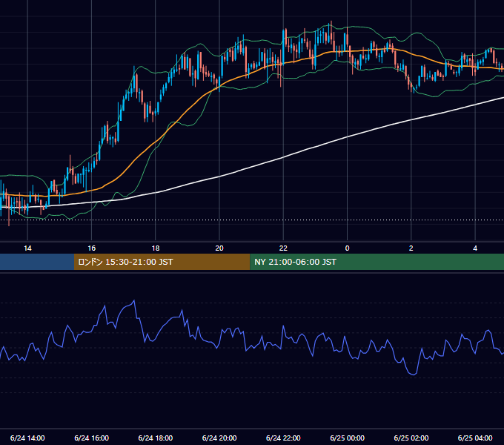Click the '6/25 02:00' label on oscillator axis

[411, 438]
